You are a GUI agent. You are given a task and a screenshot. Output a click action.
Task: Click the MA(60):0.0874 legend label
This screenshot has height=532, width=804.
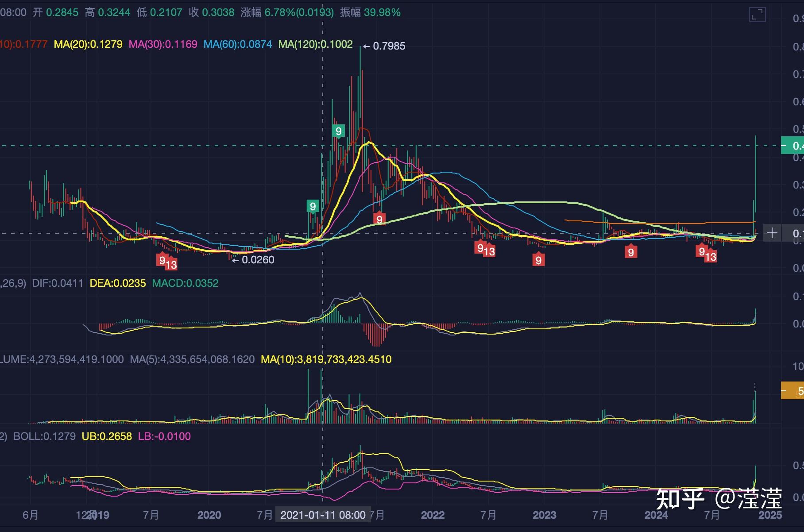point(238,44)
